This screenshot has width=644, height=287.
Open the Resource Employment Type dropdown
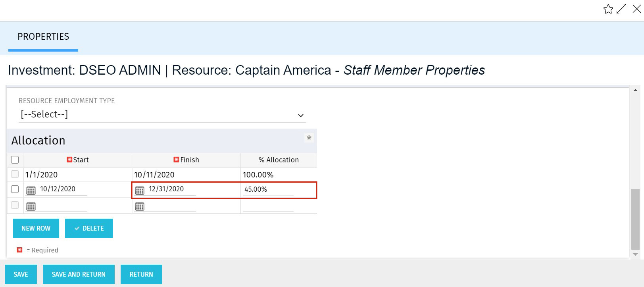[162, 115]
